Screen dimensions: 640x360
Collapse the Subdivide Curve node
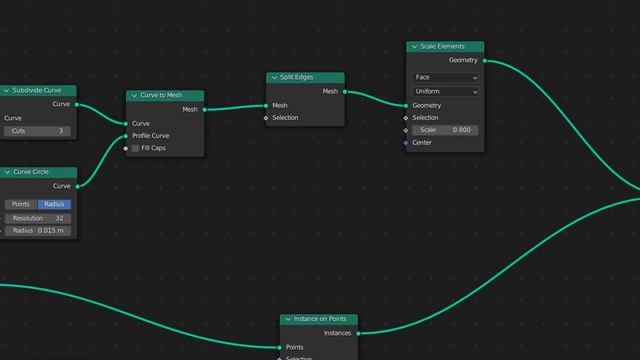6,91
